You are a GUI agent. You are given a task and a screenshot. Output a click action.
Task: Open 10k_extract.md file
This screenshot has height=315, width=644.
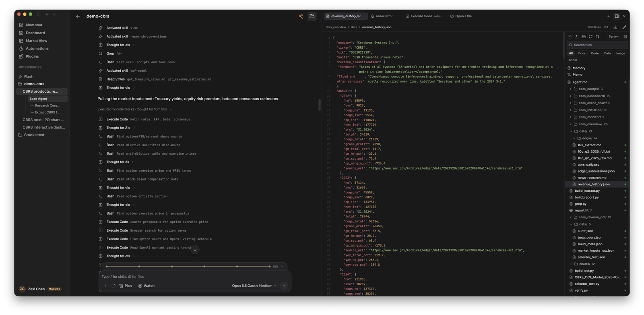[589, 145]
